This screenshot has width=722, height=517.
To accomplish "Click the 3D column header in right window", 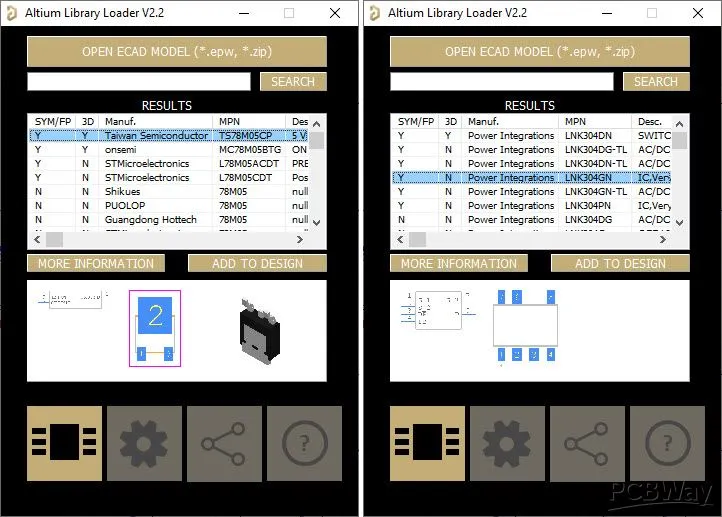I will [x=450, y=122].
